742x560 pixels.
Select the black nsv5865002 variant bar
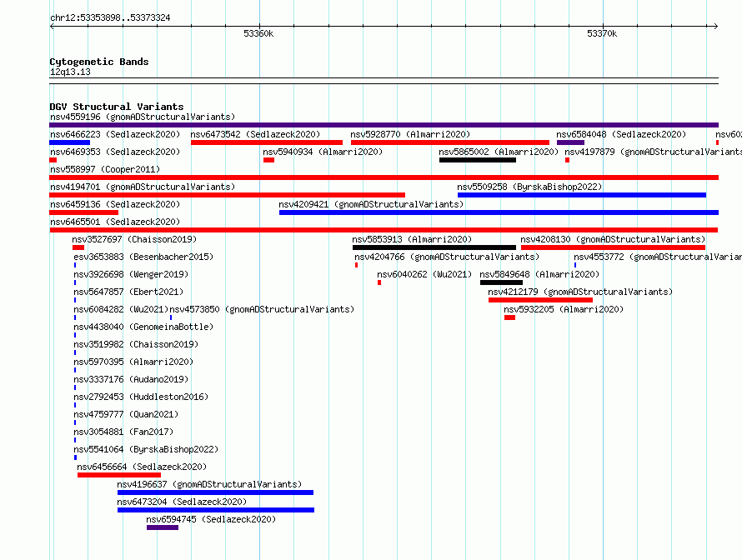pyautogui.click(x=478, y=160)
